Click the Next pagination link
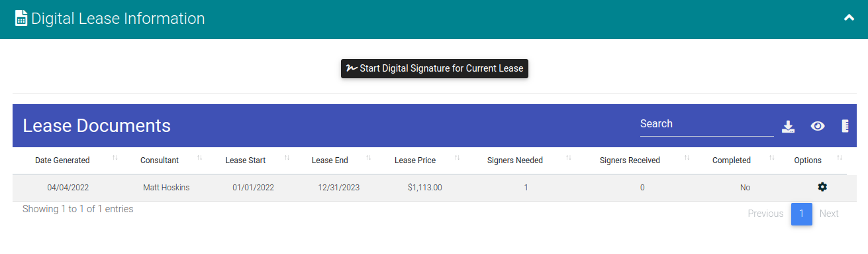868x254 pixels. point(829,214)
